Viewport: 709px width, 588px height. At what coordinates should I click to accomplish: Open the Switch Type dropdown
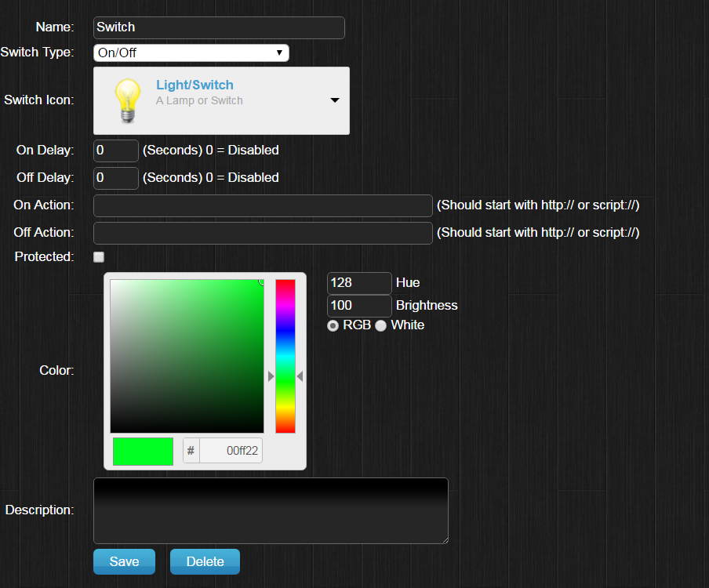point(191,53)
